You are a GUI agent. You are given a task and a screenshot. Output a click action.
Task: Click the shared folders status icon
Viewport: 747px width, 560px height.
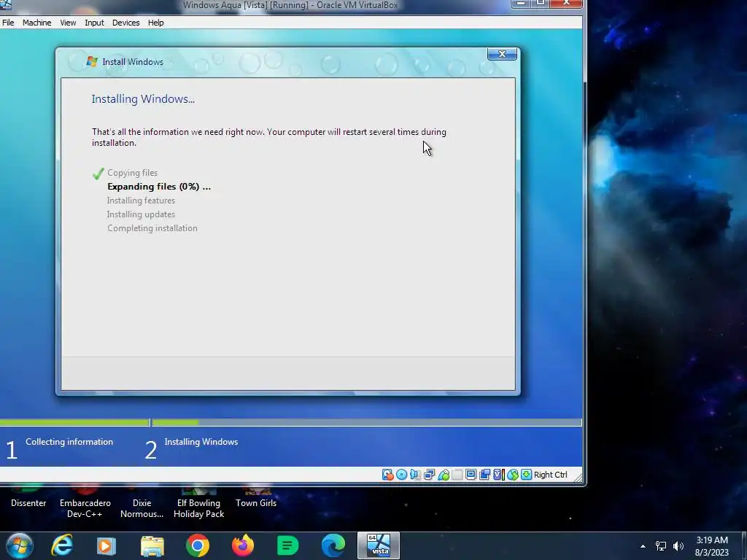click(457, 474)
